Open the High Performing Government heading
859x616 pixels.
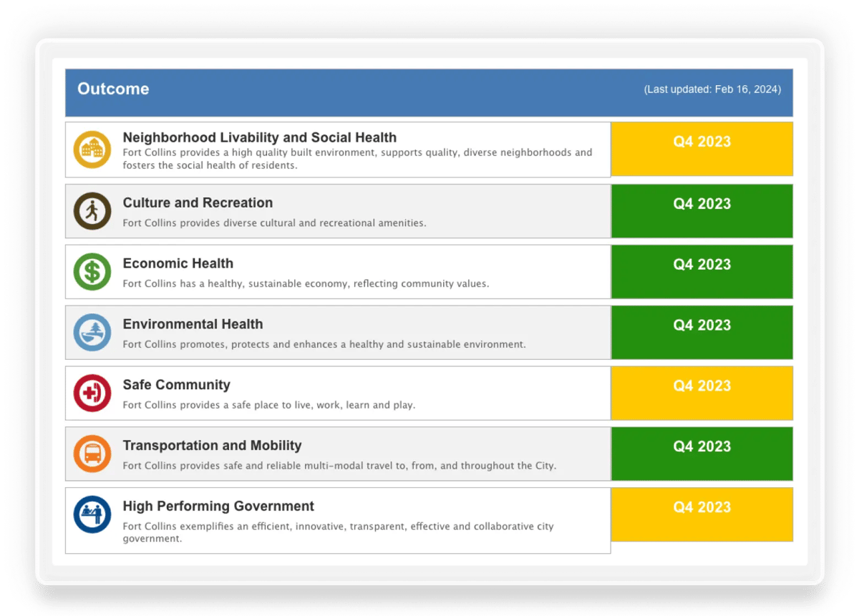click(218, 507)
